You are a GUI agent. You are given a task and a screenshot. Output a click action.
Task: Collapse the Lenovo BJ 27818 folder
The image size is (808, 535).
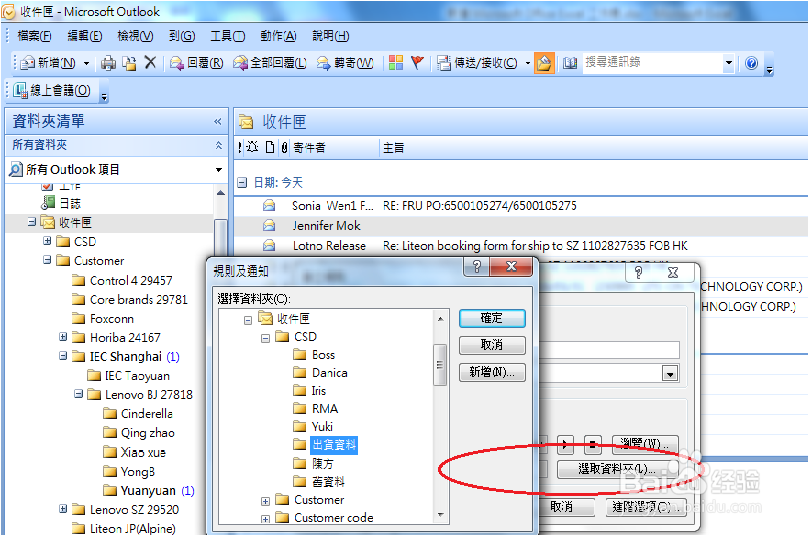(78, 394)
